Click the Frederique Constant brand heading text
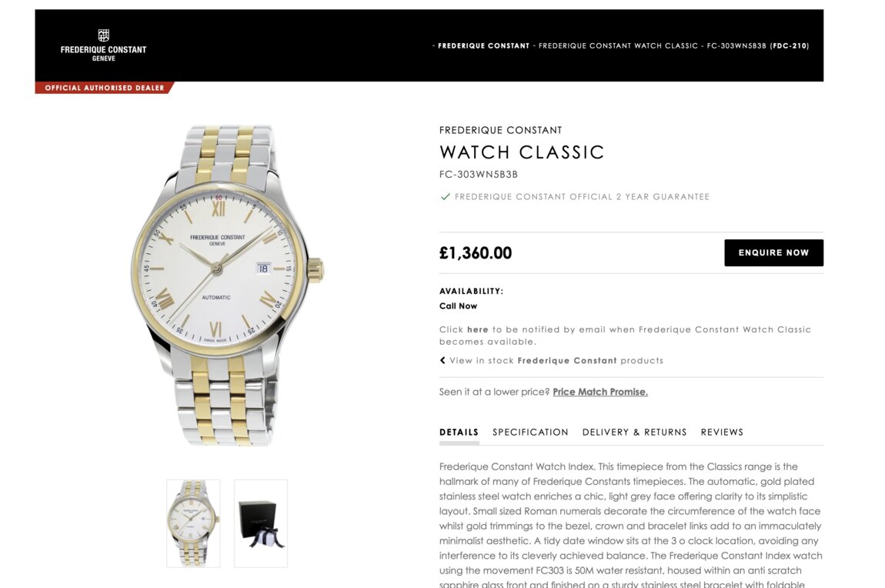This screenshot has width=885, height=588. pyautogui.click(x=501, y=130)
